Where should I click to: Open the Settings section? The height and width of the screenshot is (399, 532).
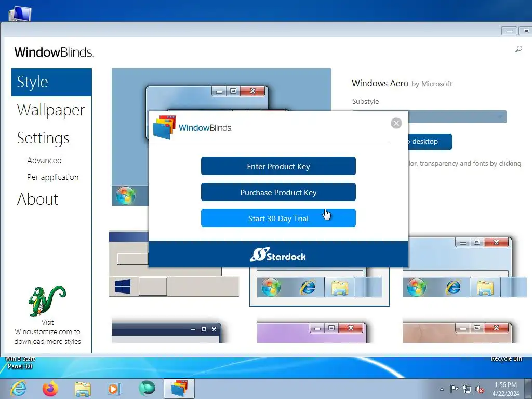click(43, 138)
